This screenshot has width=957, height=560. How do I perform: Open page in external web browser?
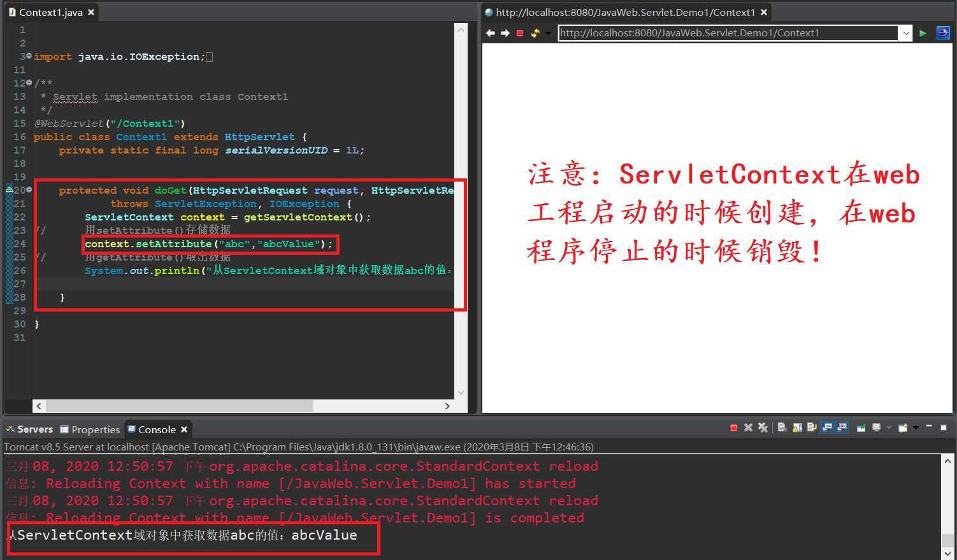tap(943, 33)
